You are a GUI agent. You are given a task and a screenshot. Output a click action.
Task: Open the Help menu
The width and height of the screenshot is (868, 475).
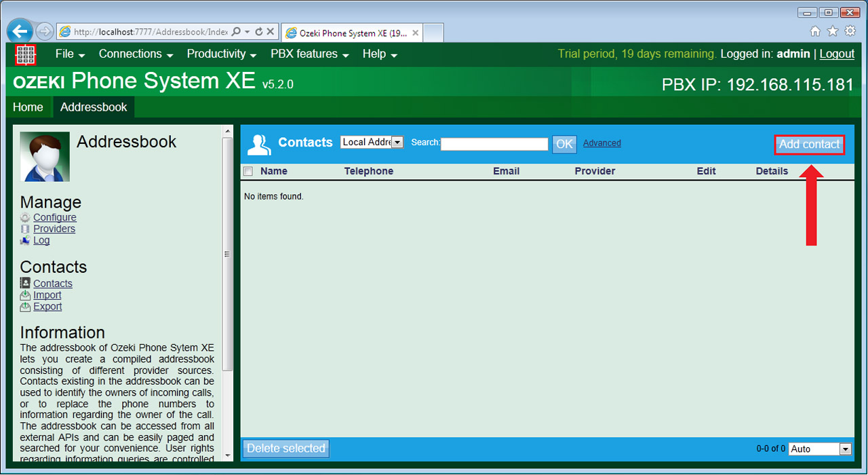pyautogui.click(x=380, y=54)
